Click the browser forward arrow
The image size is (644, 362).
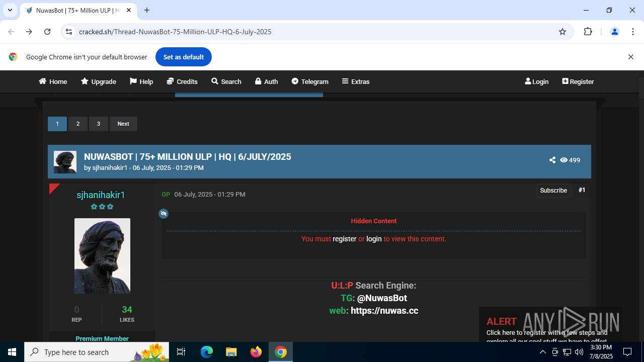(29, 32)
